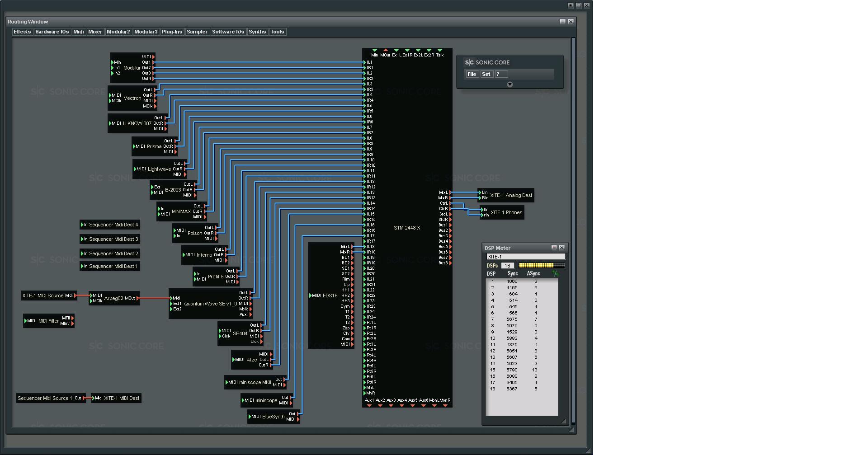Click the ? help button
The width and height of the screenshot is (868, 455).
point(501,74)
